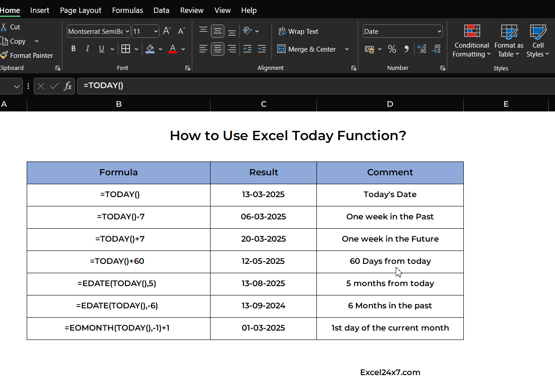
Task: Open the Page Layout tab
Action: coord(81,10)
